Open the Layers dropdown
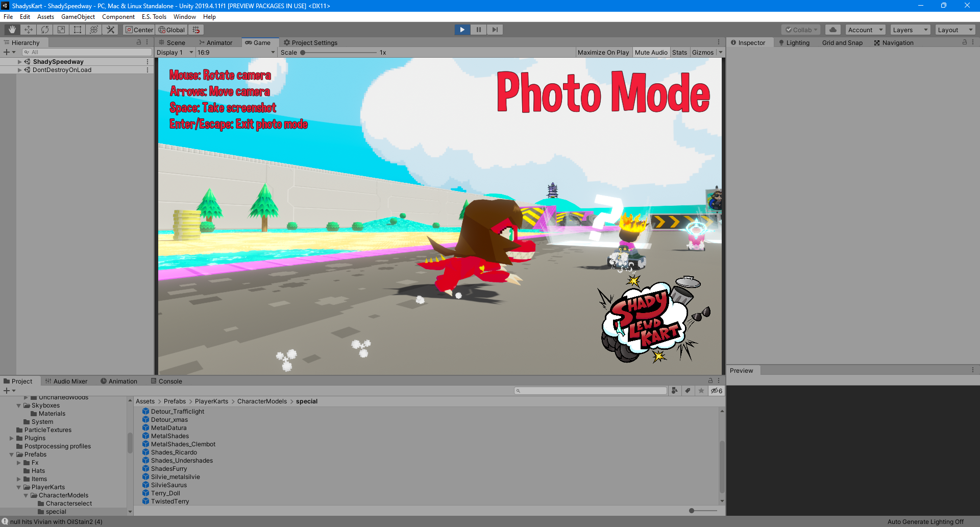 click(x=910, y=30)
